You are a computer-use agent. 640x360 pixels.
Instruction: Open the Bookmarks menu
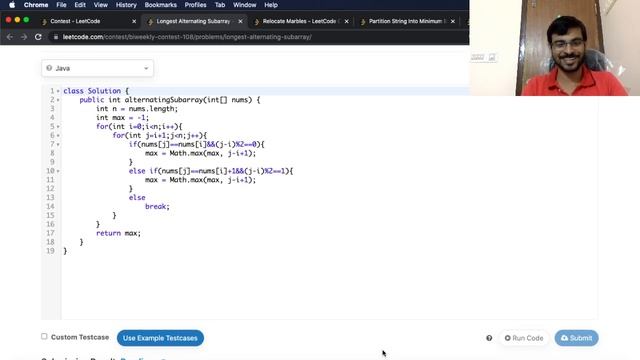tap(160, 5)
